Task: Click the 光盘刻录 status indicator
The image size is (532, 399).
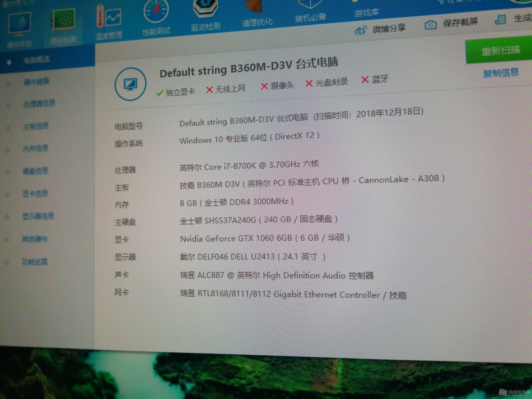Action: coord(327,82)
